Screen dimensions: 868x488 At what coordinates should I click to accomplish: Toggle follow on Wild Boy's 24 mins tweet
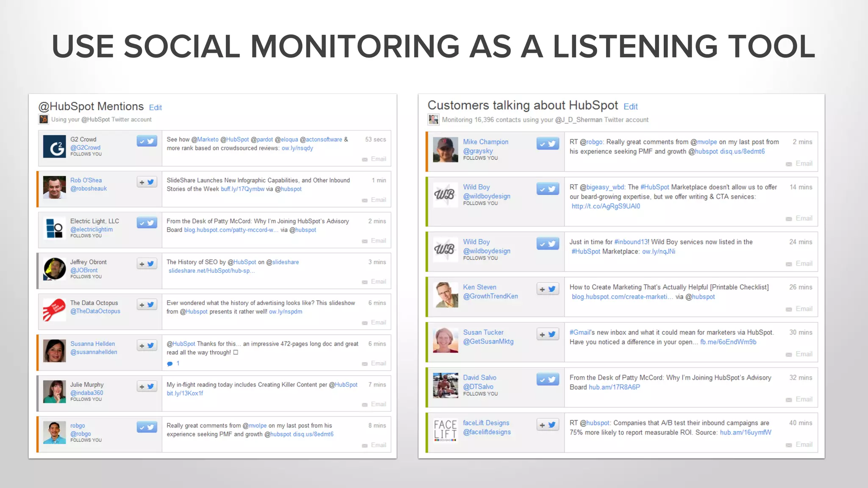point(548,244)
